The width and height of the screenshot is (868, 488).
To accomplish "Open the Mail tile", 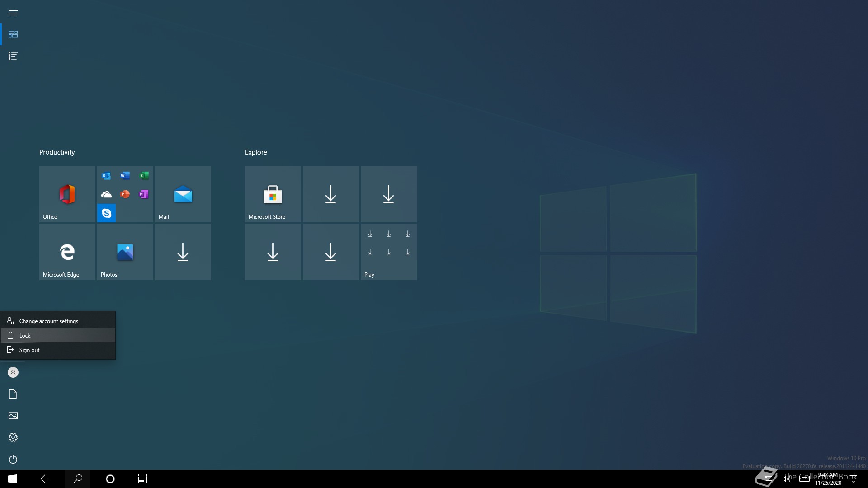I will click(183, 194).
